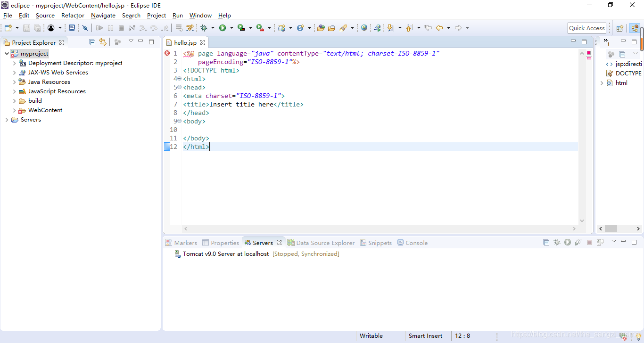Click the error marker on line 1
Screen dimensions: 644x343
point(167,53)
